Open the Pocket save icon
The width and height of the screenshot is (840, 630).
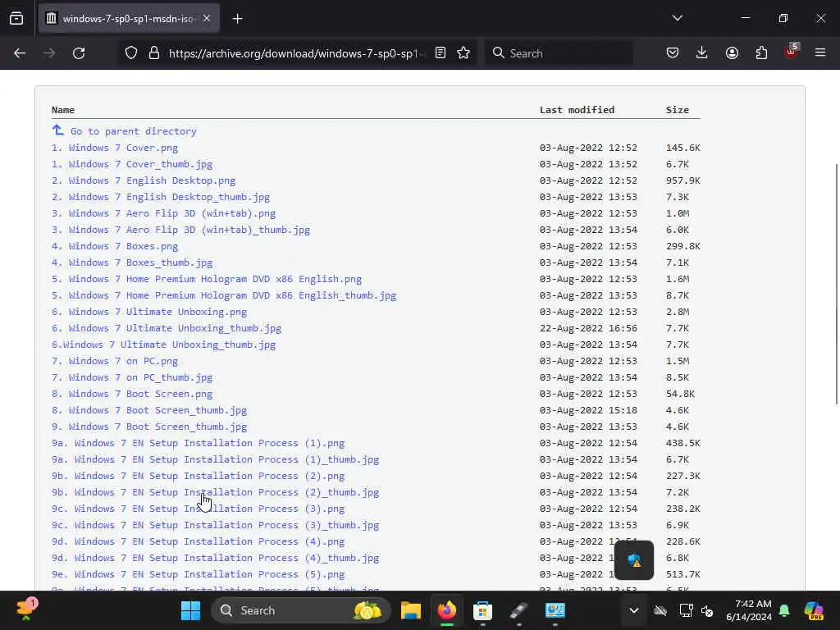(x=673, y=53)
